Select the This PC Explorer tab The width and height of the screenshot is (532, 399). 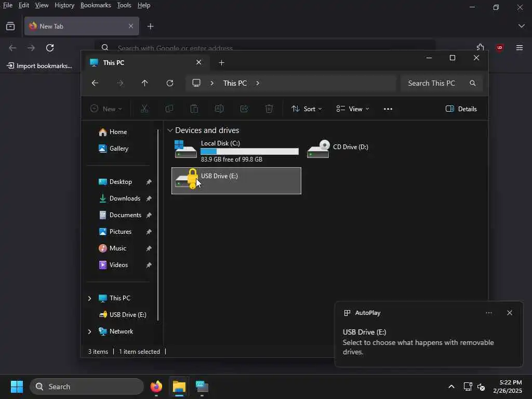click(x=146, y=63)
